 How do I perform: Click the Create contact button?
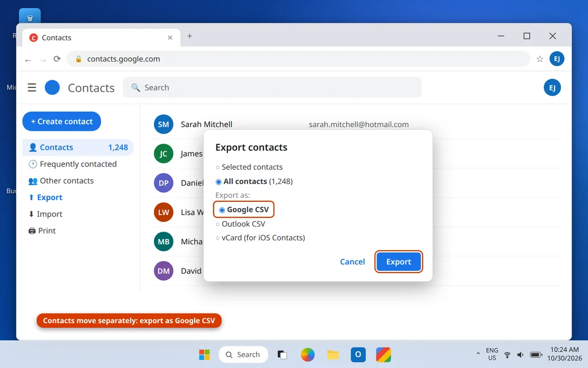point(61,121)
